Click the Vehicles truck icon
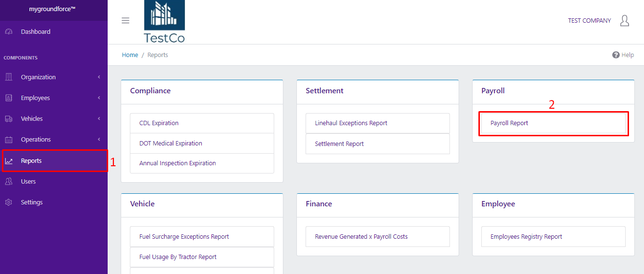 9,119
